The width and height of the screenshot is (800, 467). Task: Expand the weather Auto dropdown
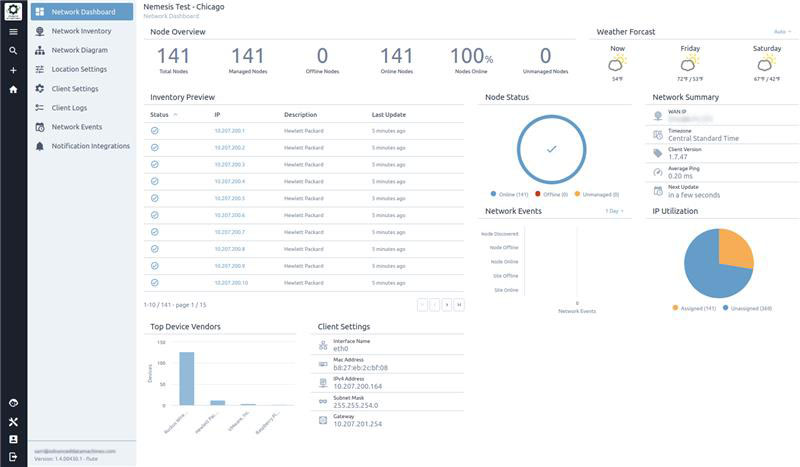[x=782, y=32]
